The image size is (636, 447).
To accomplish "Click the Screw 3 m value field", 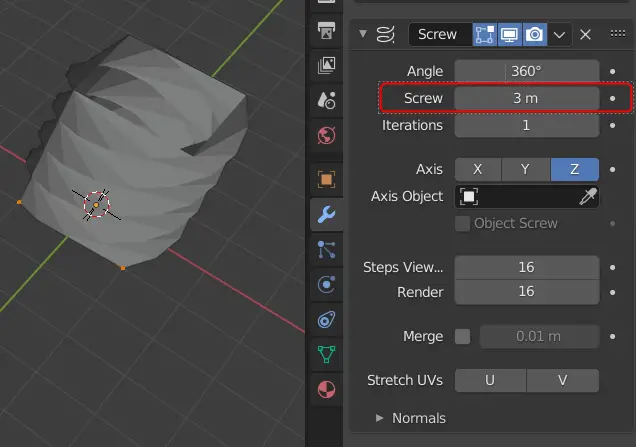I will [x=527, y=98].
